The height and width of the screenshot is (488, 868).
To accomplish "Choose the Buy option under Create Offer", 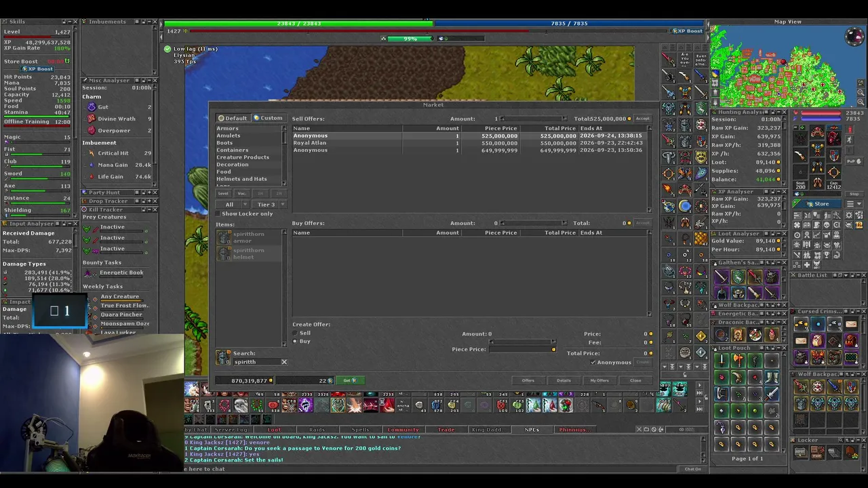I will click(x=295, y=342).
